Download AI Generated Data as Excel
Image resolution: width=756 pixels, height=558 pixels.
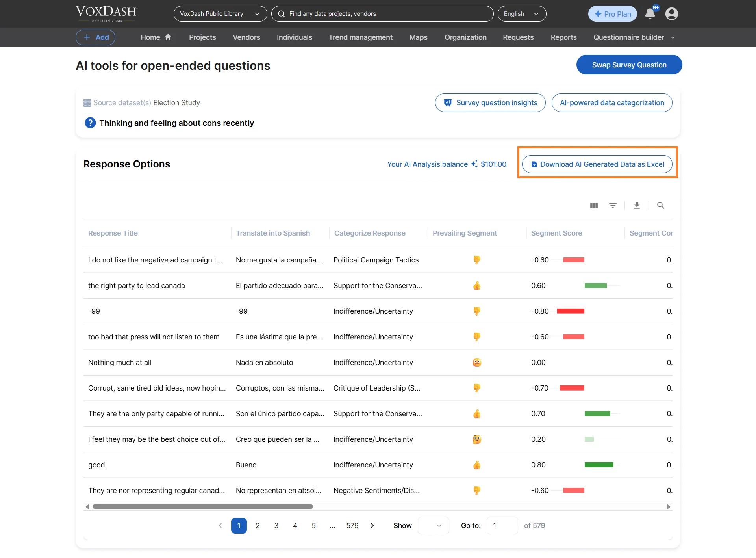(x=597, y=164)
